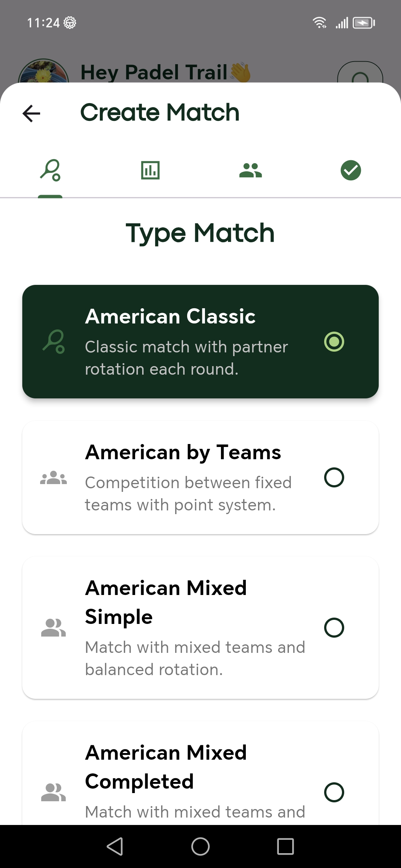Tap the people icon in American Mixed Completed
The height and width of the screenshot is (868, 401).
coord(53,792)
